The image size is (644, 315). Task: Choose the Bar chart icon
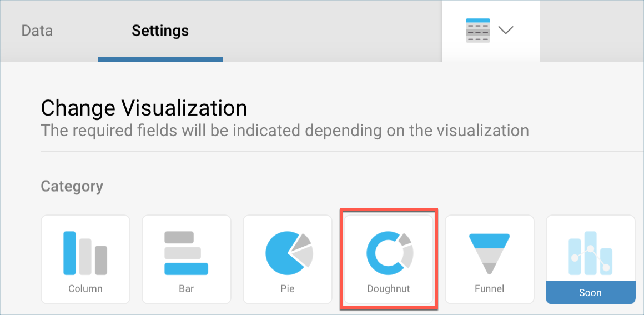coord(186,253)
